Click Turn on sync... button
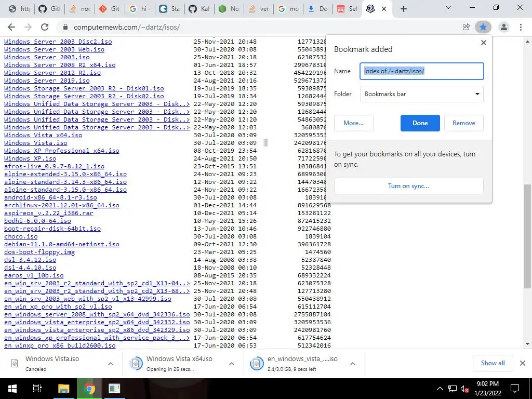The image size is (532, 399). pos(408,186)
